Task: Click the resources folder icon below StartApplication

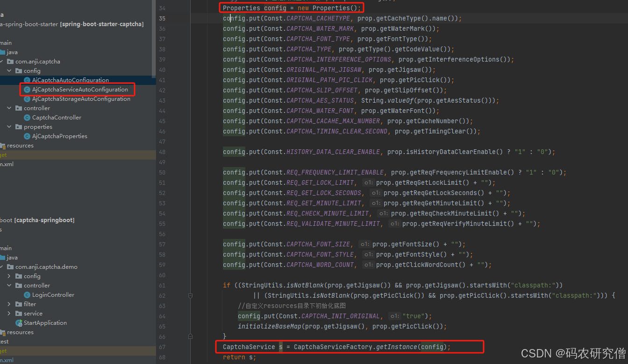Action: coord(3,332)
